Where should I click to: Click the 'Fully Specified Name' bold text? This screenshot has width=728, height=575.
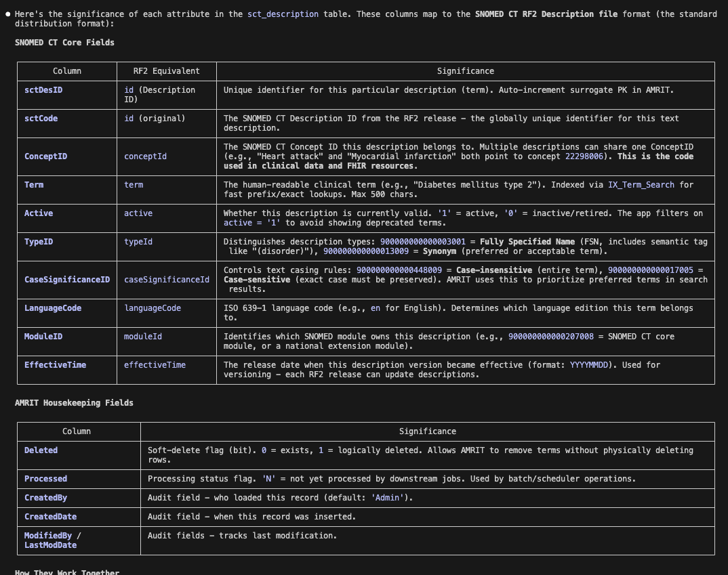pyautogui.click(x=527, y=242)
